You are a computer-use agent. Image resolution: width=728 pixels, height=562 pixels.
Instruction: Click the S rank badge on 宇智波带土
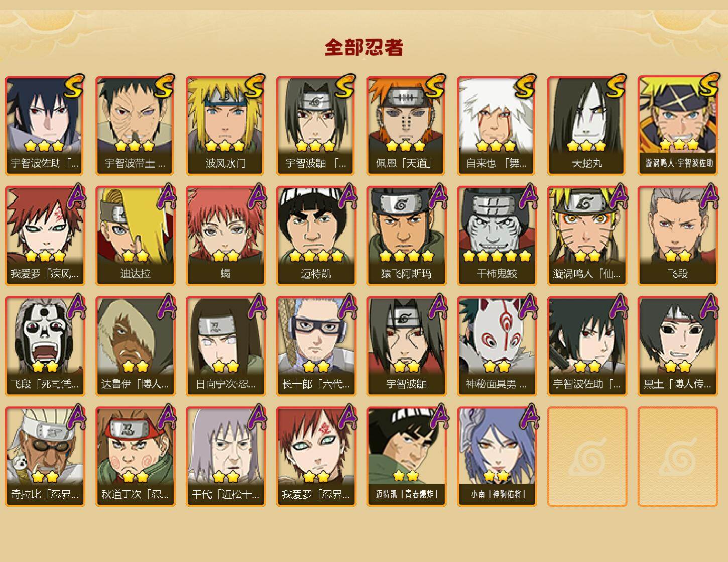(x=164, y=86)
